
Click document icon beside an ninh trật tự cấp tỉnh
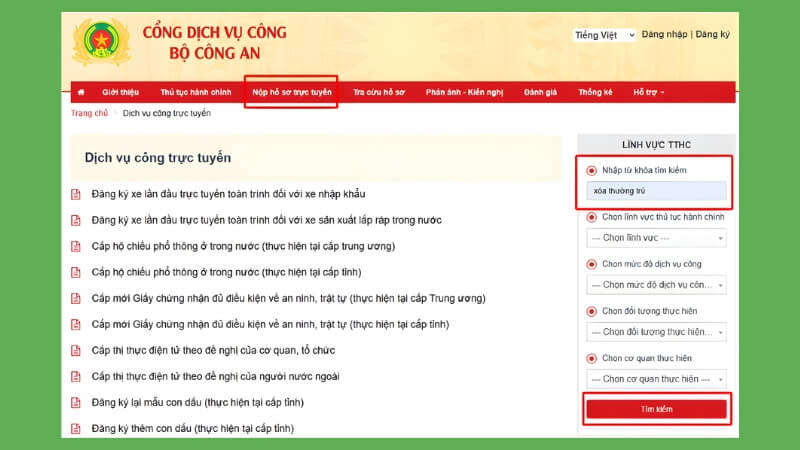coord(76,324)
